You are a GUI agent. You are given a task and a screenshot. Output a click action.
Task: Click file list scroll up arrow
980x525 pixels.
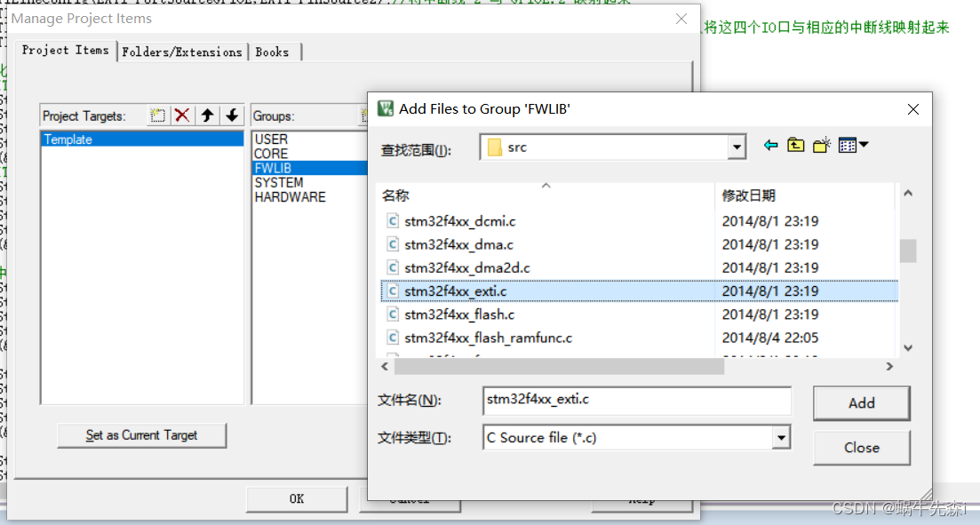pyautogui.click(x=908, y=194)
